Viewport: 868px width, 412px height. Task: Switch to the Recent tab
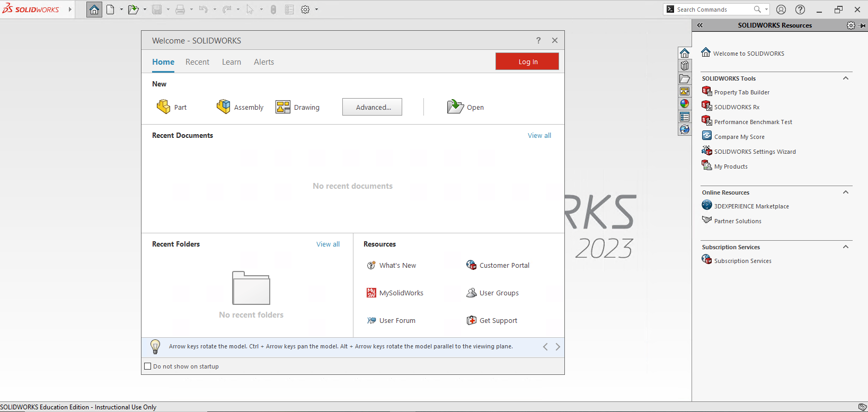197,62
